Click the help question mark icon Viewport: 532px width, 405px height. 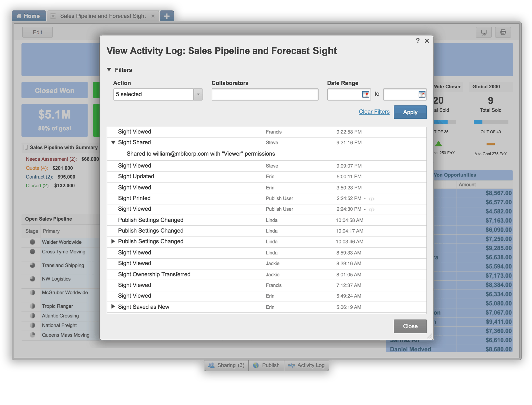coord(418,40)
